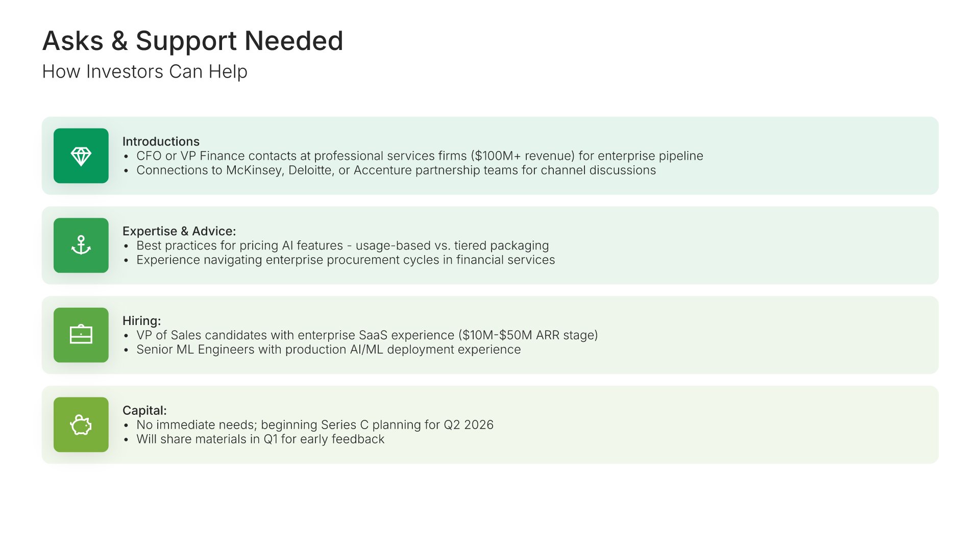Click the 'Hiring:' heading

point(141,321)
